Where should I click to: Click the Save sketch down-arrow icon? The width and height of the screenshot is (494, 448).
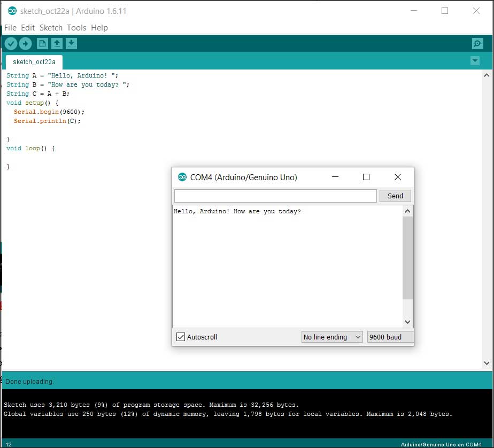coord(72,44)
